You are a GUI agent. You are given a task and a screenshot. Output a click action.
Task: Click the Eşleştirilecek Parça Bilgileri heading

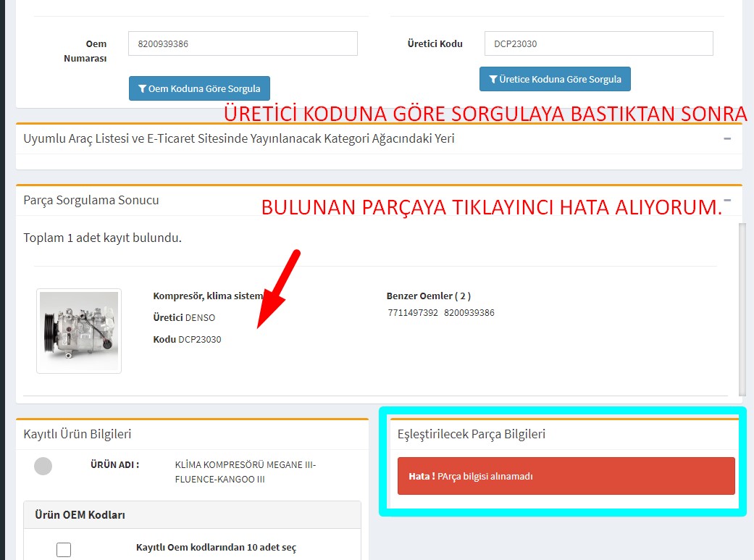(472, 434)
